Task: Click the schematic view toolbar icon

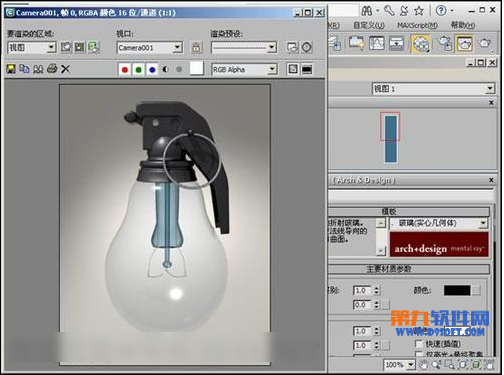Action: (396, 43)
